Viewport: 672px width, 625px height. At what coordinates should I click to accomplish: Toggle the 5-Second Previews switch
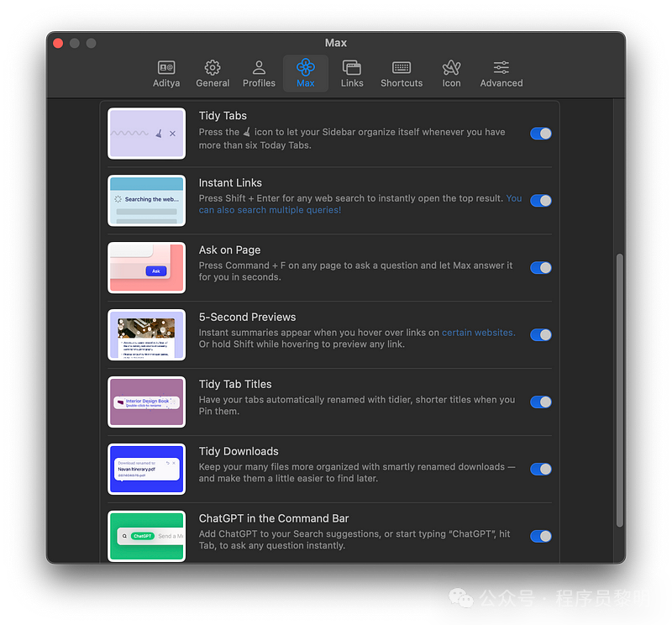(x=541, y=335)
